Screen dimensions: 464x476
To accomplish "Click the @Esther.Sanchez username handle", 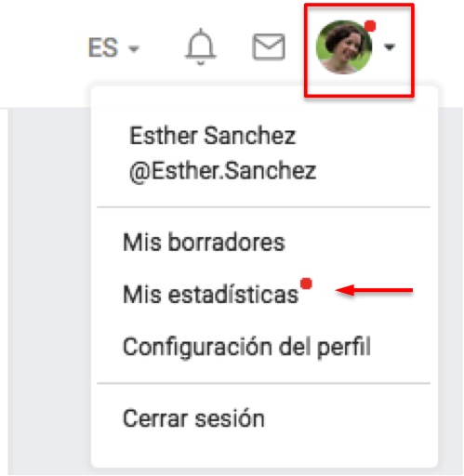I will tap(222, 171).
